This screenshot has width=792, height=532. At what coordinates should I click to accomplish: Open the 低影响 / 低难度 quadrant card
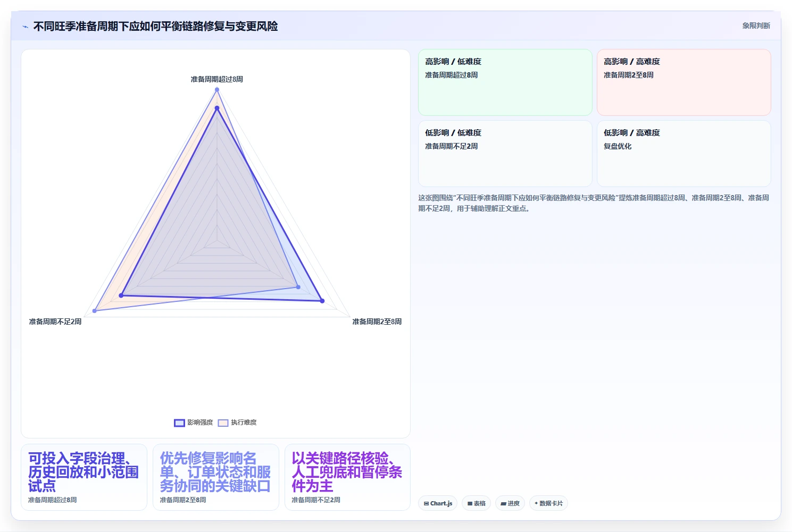[505, 154]
